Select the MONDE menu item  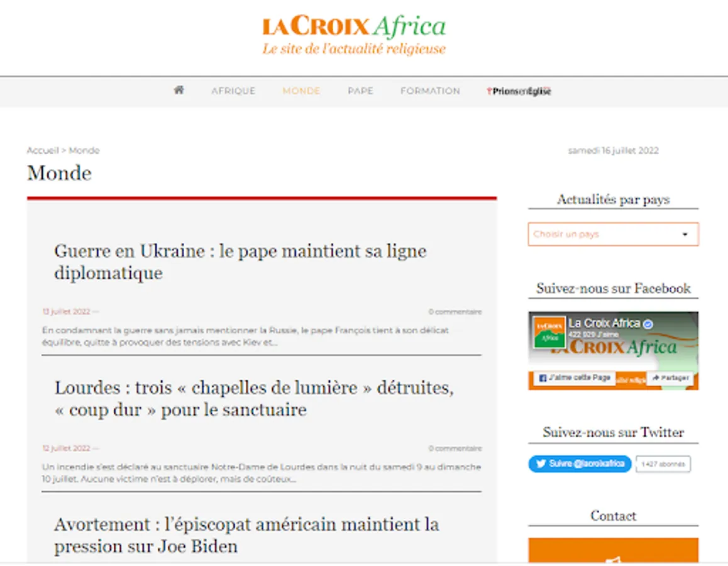click(x=301, y=91)
